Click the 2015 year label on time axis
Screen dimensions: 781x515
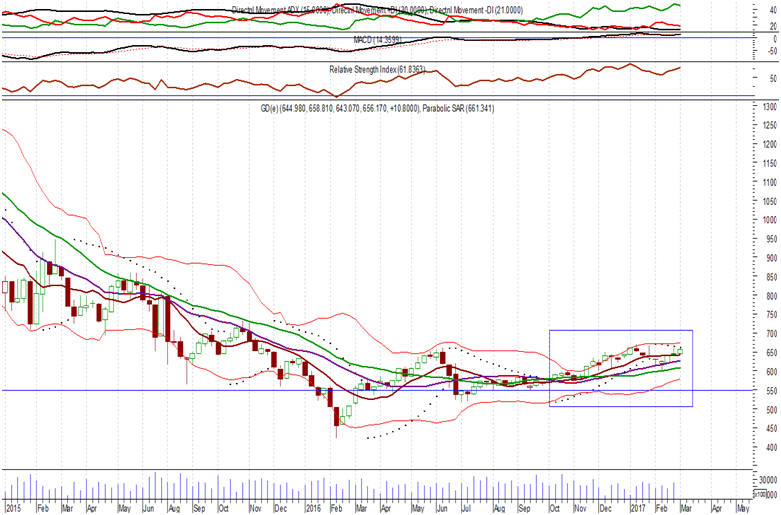click(x=12, y=509)
